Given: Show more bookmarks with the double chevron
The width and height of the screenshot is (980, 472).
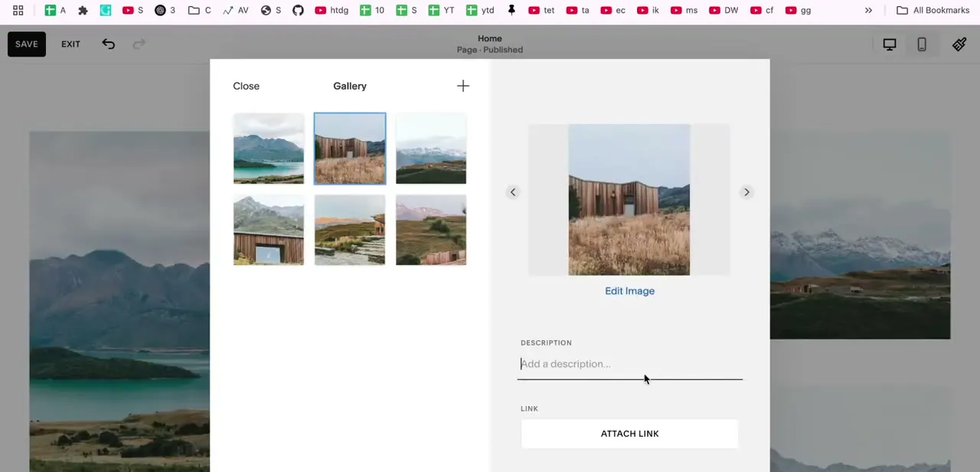Looking at the screenshot, I should click(x=868, y=11).
